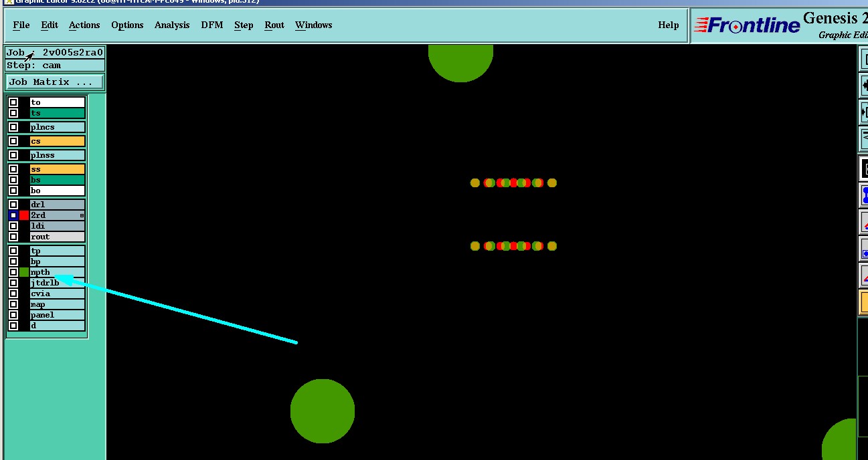
Task: Toggle display checkbox for layer bp
Action: (x=13, y=261)
